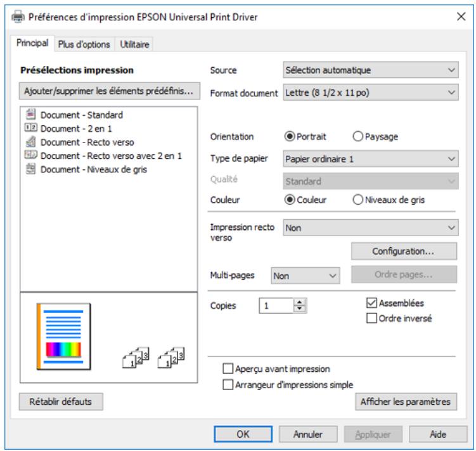The width and height of the screenshot is (476, 451).
Task: Enable Ordre inversé checkbox
Action: coord(371,318)
